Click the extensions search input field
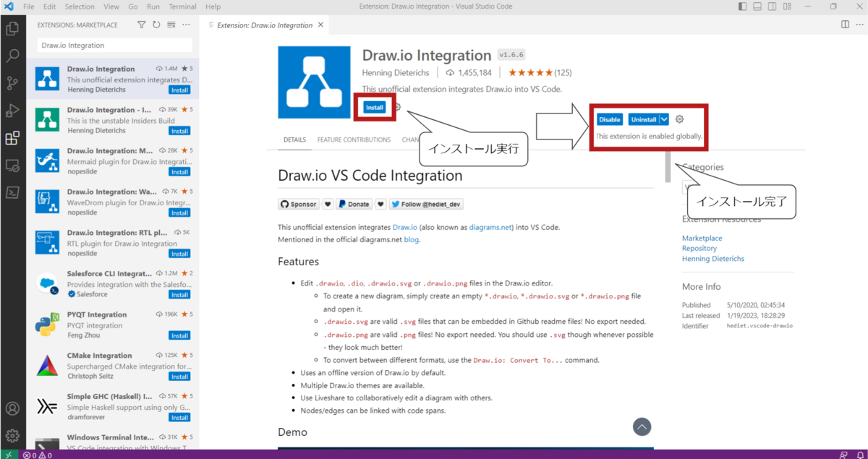This screenshot has height=459, width=868. pyautogui.click(x=114, y=45)
